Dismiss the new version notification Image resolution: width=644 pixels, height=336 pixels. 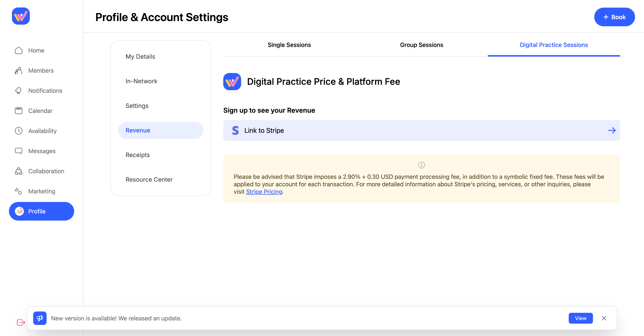(x=604, y=318)
